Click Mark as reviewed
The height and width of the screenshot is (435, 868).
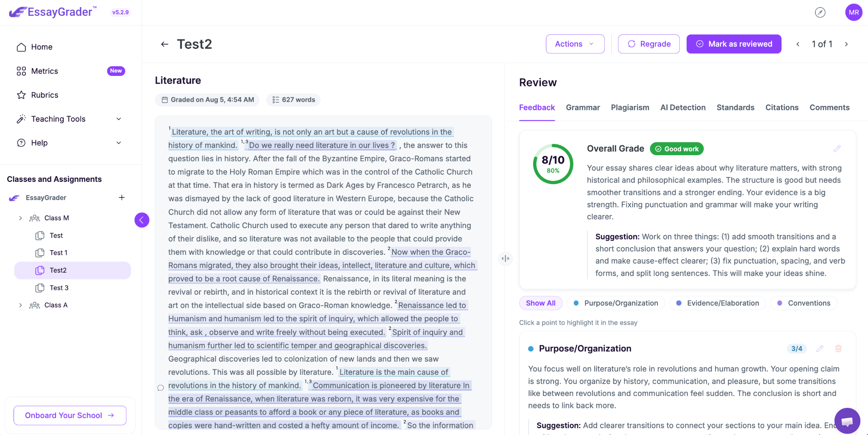(734, 44)
